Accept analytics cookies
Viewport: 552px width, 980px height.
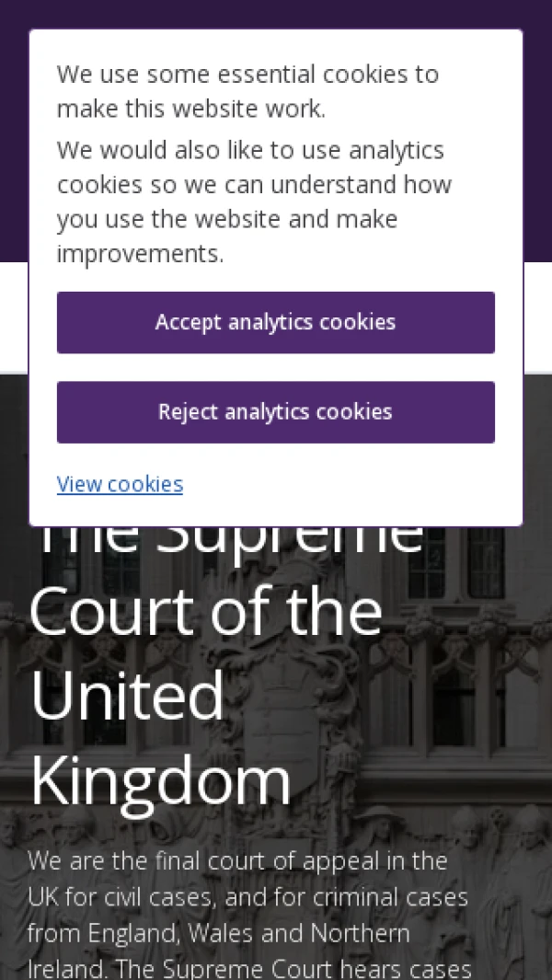point(276,322)
